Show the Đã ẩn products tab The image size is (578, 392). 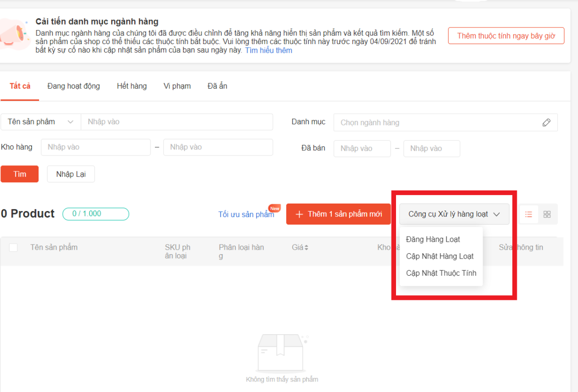click(217, 86)
